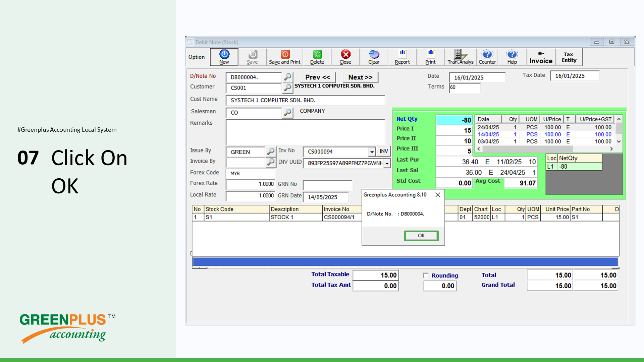This screenshot has width=644, height=362.
Task: Click the L1 row in NetQty list
Action: click(x=574, y=167)
